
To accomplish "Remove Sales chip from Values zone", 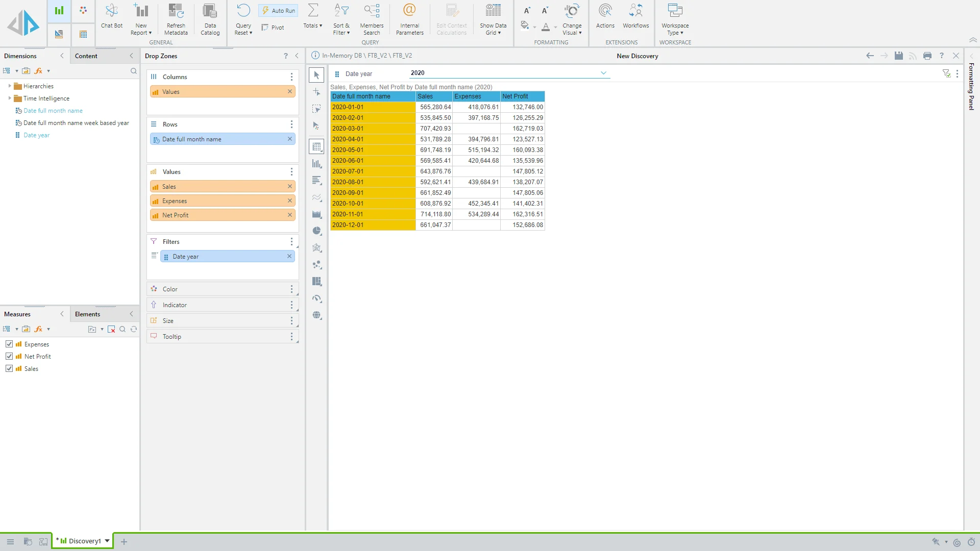I will pos(289,187).
